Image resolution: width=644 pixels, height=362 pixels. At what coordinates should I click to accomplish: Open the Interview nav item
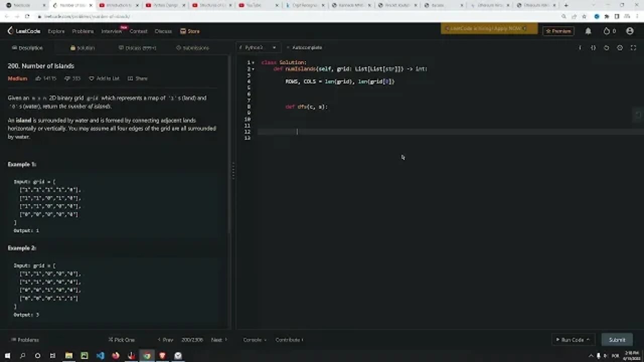click(112, 31)
